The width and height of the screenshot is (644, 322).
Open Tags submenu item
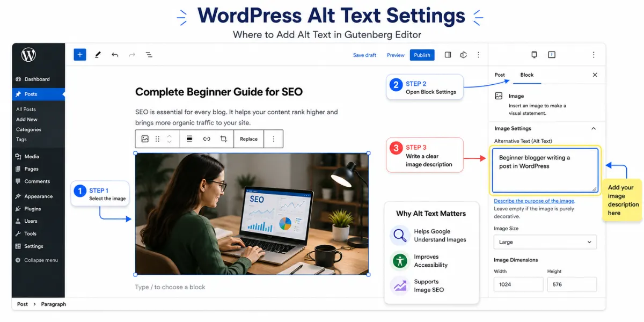click(x=21, y=140)
